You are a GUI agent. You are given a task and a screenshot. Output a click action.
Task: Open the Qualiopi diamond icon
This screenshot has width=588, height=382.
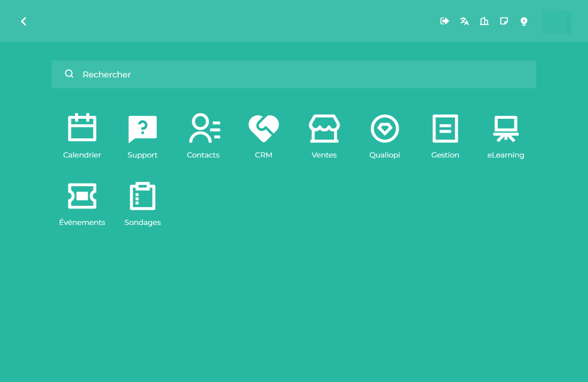click(385, 128)
